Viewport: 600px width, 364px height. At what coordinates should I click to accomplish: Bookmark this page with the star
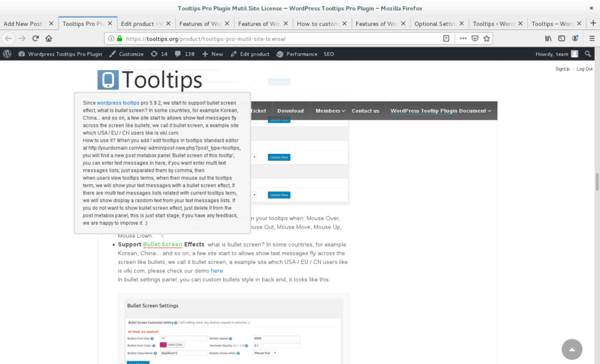click(x=487, y=38)
